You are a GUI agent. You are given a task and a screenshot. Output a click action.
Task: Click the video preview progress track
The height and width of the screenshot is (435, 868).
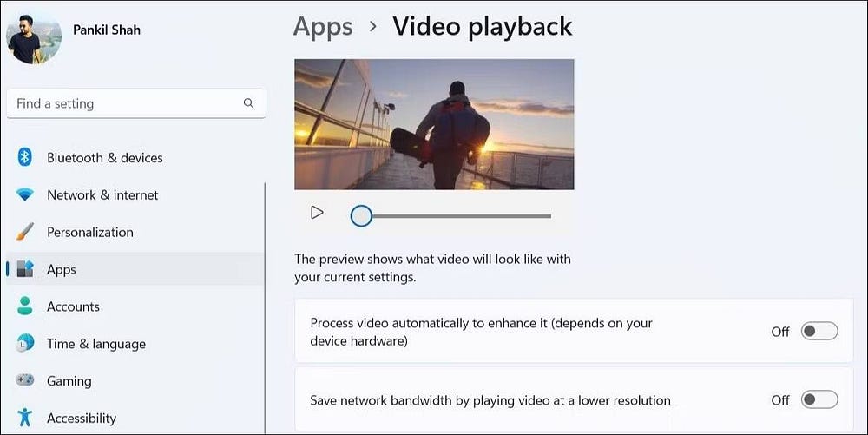click(462, 216)
